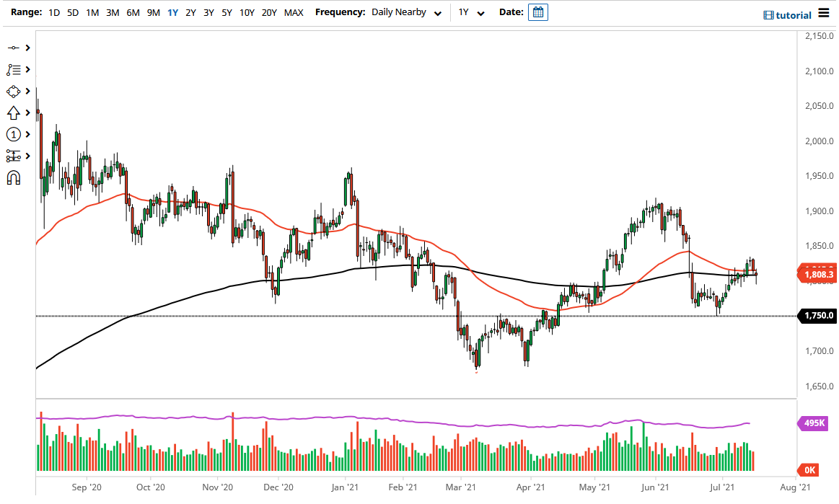Select the active 1Y range

click(173, 12)
